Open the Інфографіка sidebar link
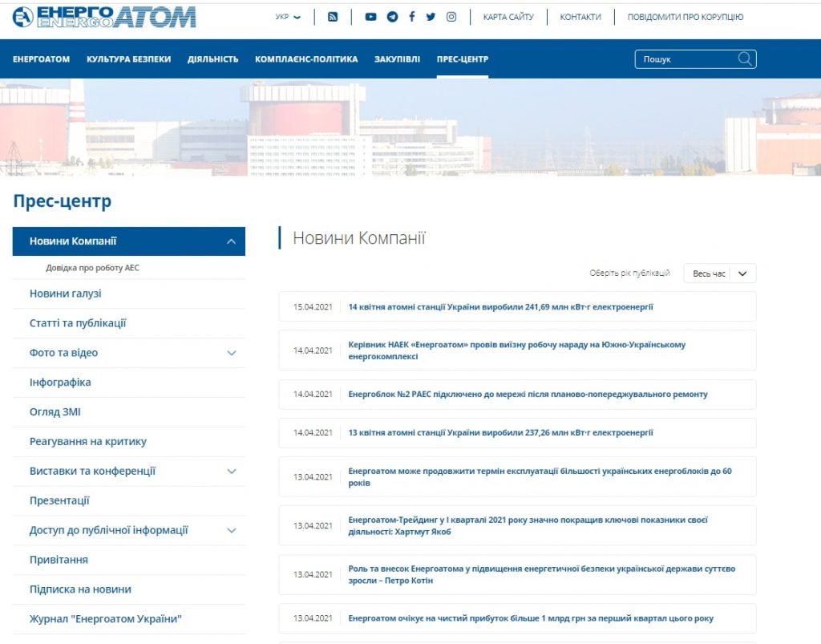 coord(60,383)
